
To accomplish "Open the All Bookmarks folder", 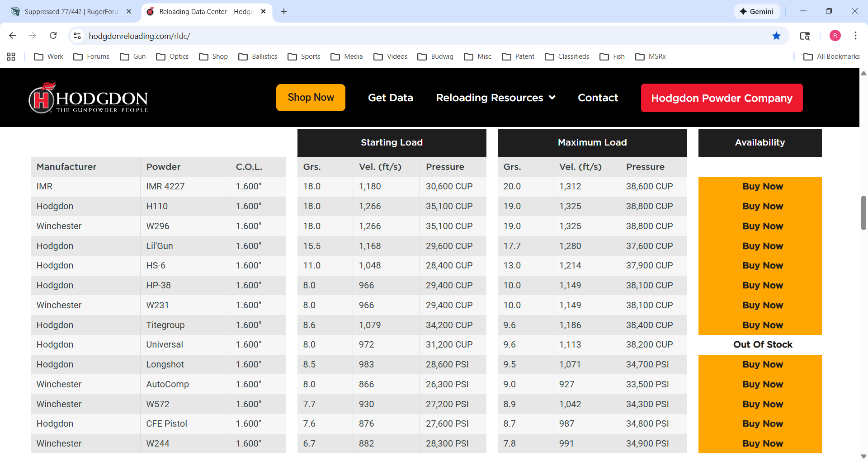I will pyautogui.click(x=831, y=56).
